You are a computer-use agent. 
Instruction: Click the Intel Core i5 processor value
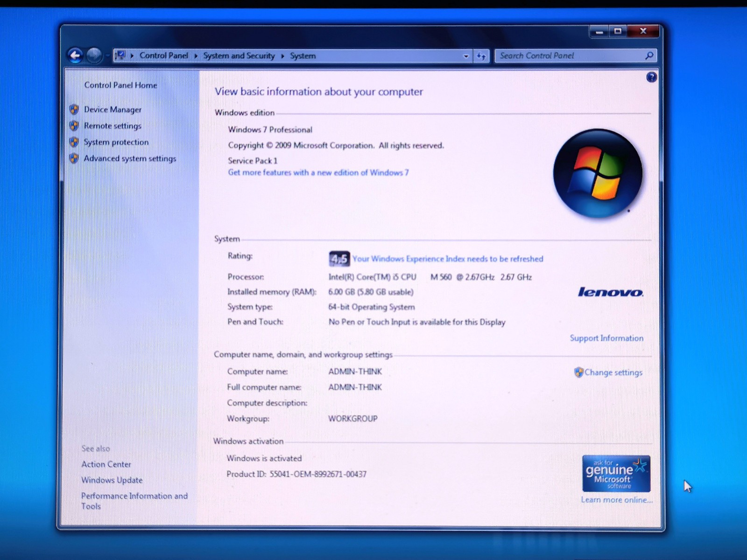pyautogui.click(x=430, y=277)
